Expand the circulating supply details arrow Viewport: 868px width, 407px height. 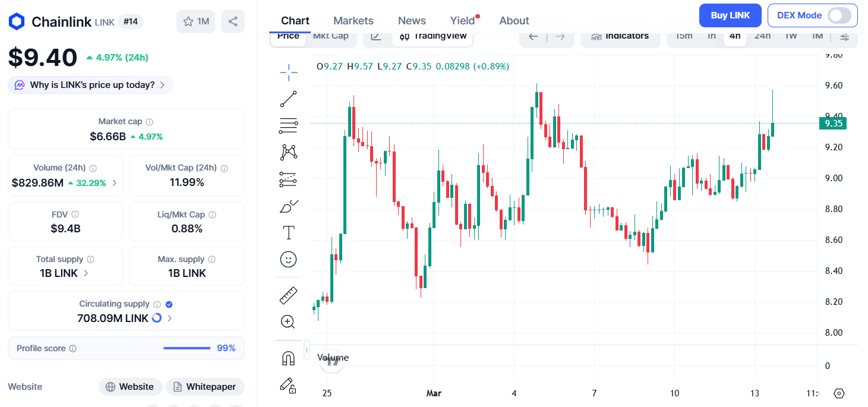170,318
